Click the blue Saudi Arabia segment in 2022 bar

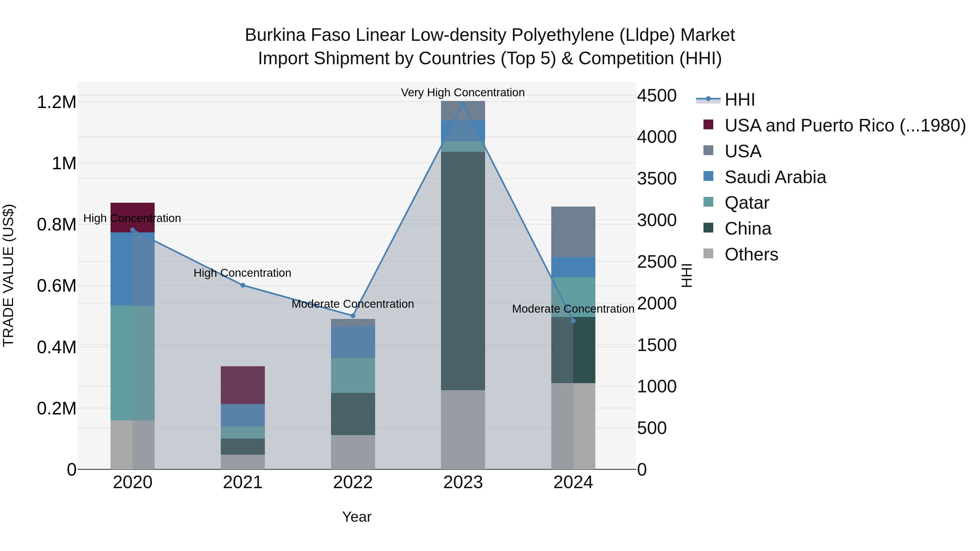(353, 342)
